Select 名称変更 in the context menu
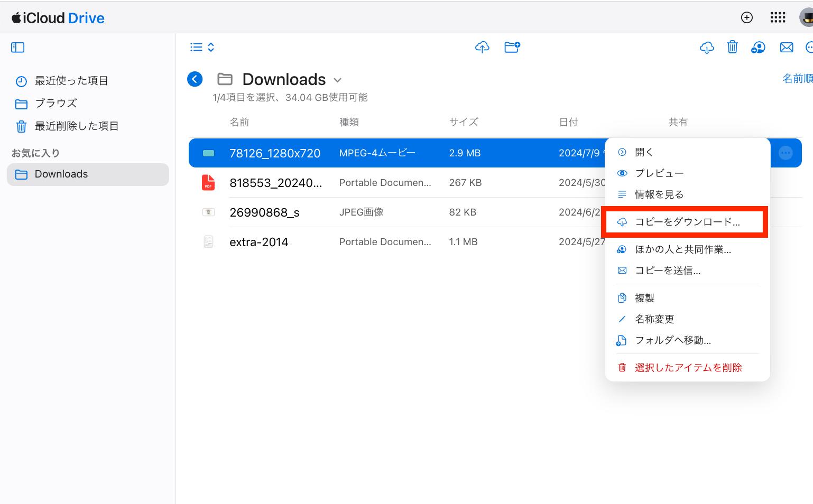This screenshot has height=504, width=813. point(654,319)
